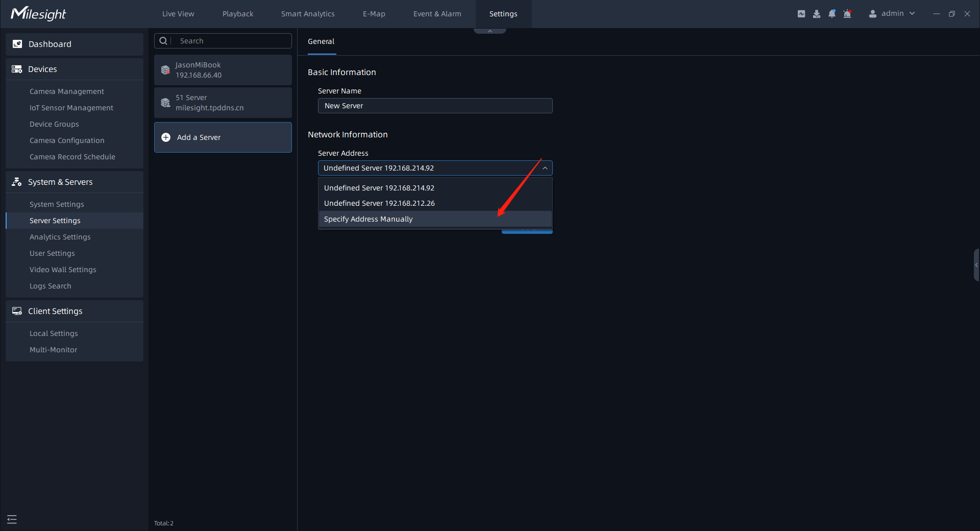
Task: Expand the right edge side panel handle
Action: 976,265
